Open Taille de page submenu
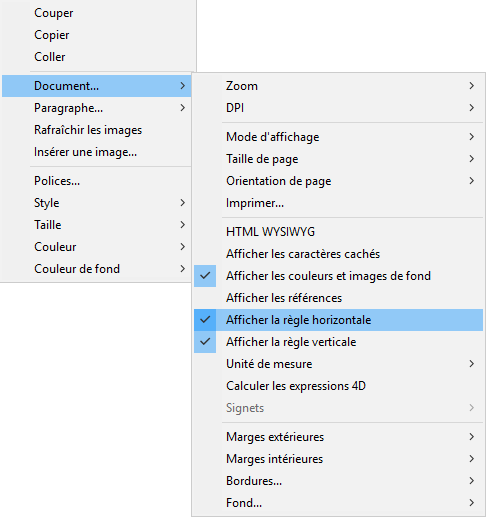Screen dimensions: 486x517 click(338, 159)
